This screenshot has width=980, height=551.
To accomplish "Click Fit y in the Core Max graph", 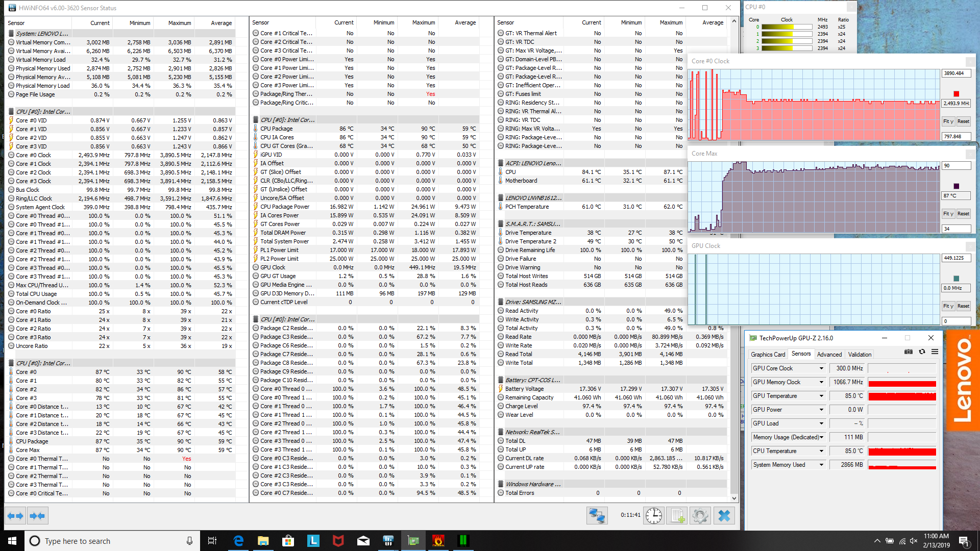I will point(948,214).
